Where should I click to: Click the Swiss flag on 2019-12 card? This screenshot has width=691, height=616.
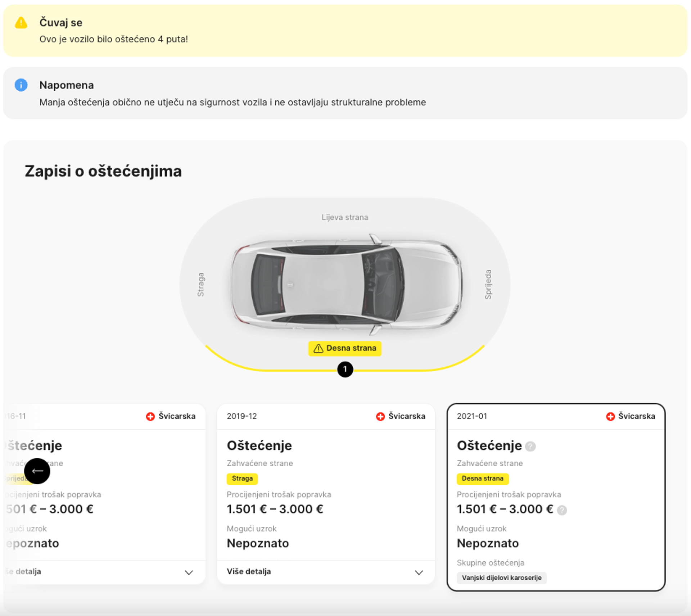[380, 416]
